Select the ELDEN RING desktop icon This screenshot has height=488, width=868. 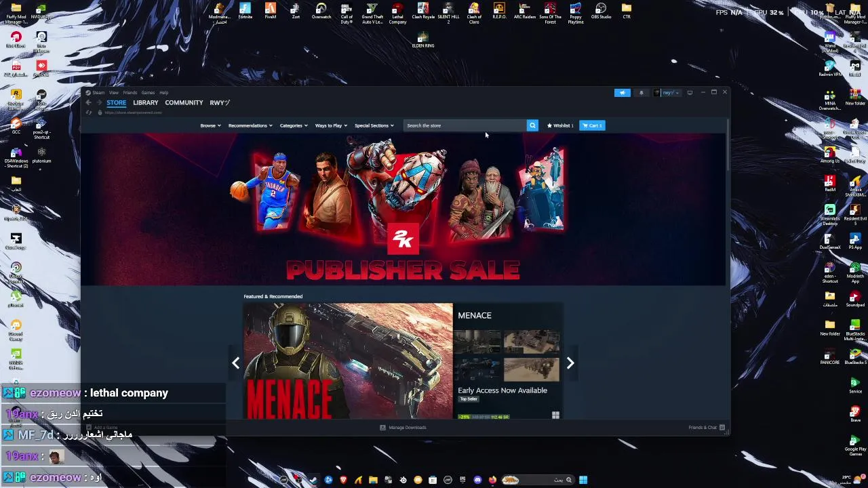tap(423, 40)
